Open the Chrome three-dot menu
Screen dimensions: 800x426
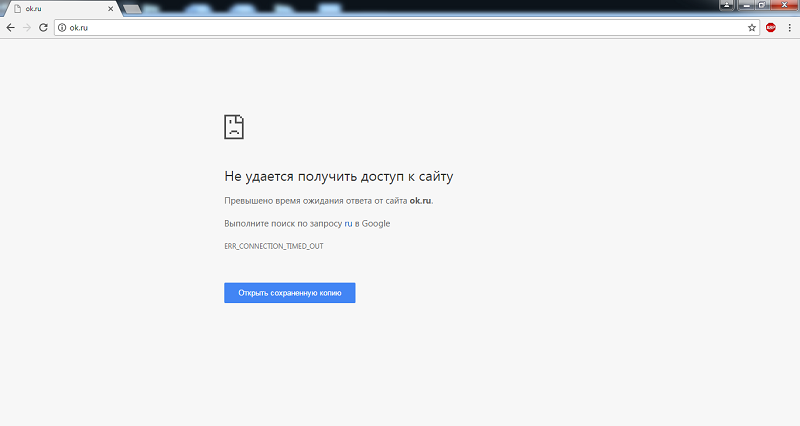tap(789, 28)
